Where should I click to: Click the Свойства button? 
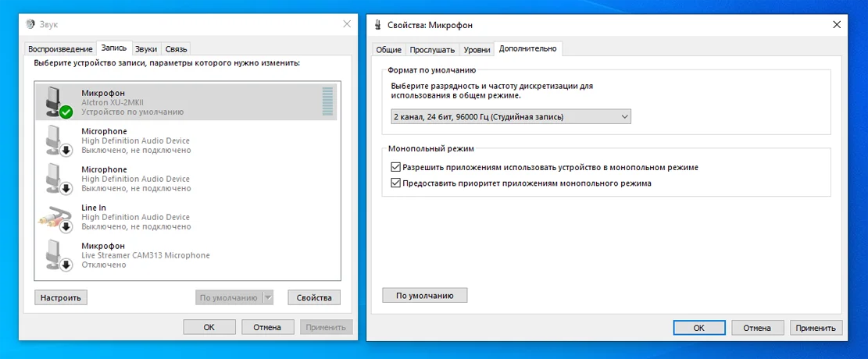(x=314, y=297)
